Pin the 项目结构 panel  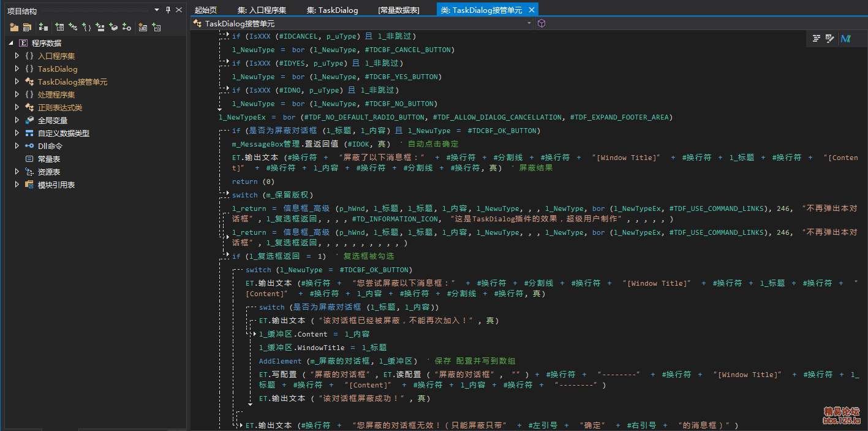(167, 10)
